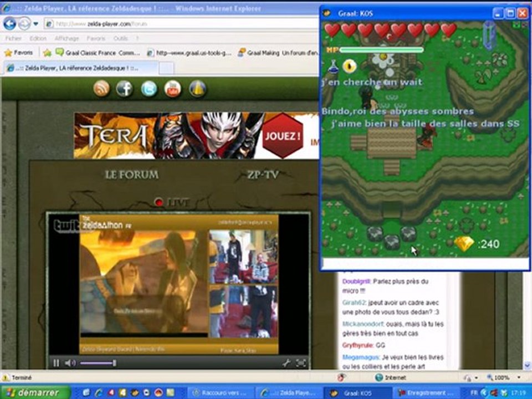Viewport: 532px width, 399px height.
Task: Switch to Enregistrement taskbar button
Action: pos(425,393)
